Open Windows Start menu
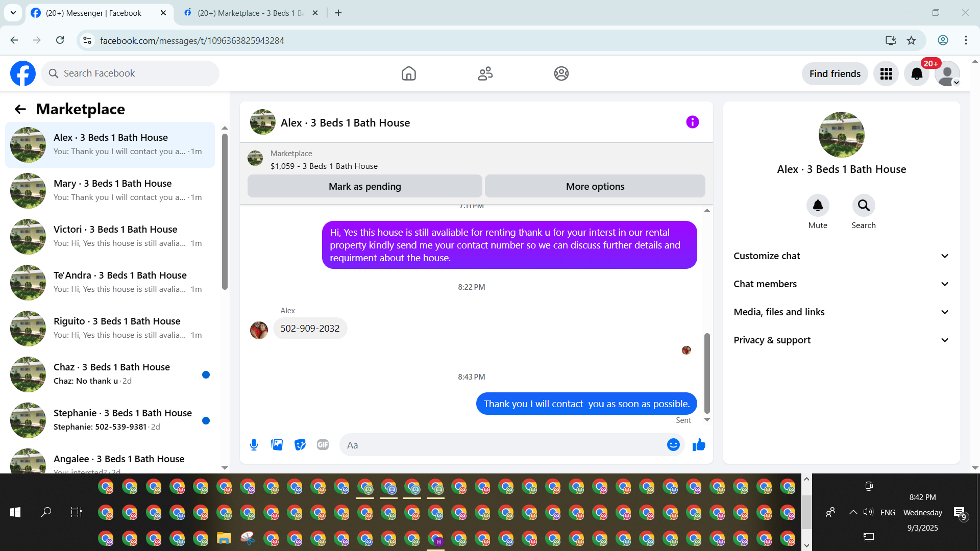The width and height of the screenshot is (980, 551). pyautogui.click(x=15, y=512)
